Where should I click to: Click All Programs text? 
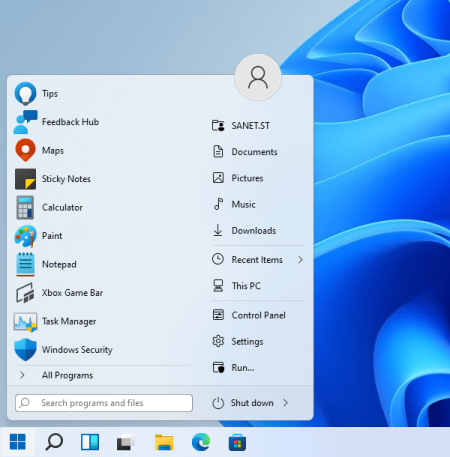point(67,375)
